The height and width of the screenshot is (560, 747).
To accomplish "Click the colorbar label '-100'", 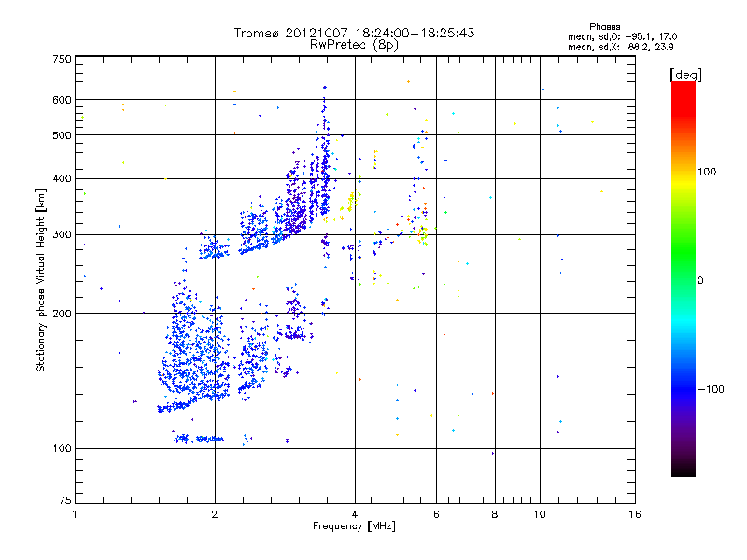I will [x=712, y=389].
